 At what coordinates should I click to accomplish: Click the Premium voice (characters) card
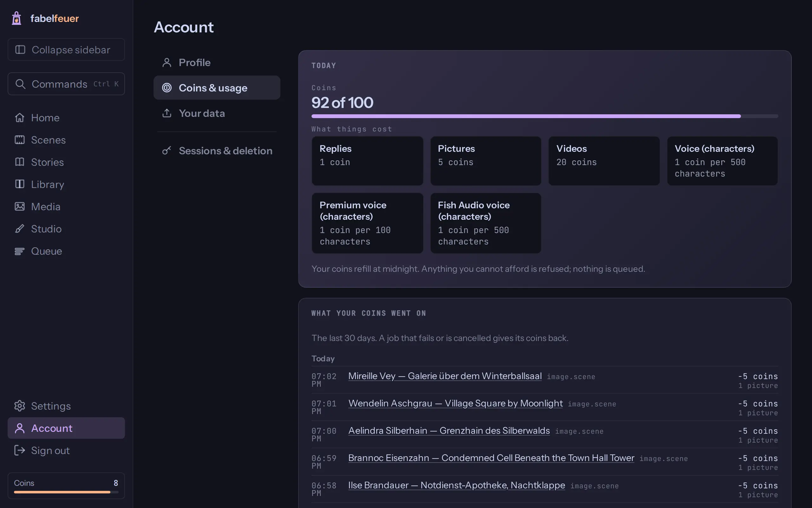click(x=367, y=223)
